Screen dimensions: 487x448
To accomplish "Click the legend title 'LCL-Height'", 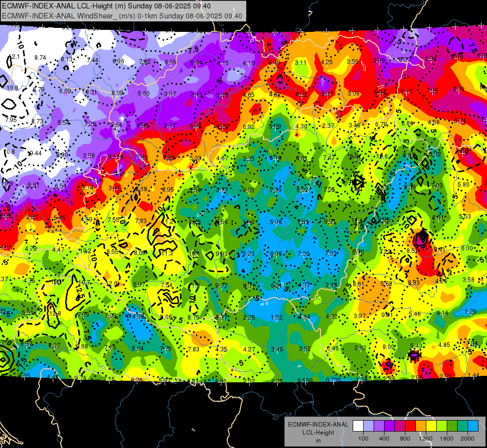I will [318, 433].
